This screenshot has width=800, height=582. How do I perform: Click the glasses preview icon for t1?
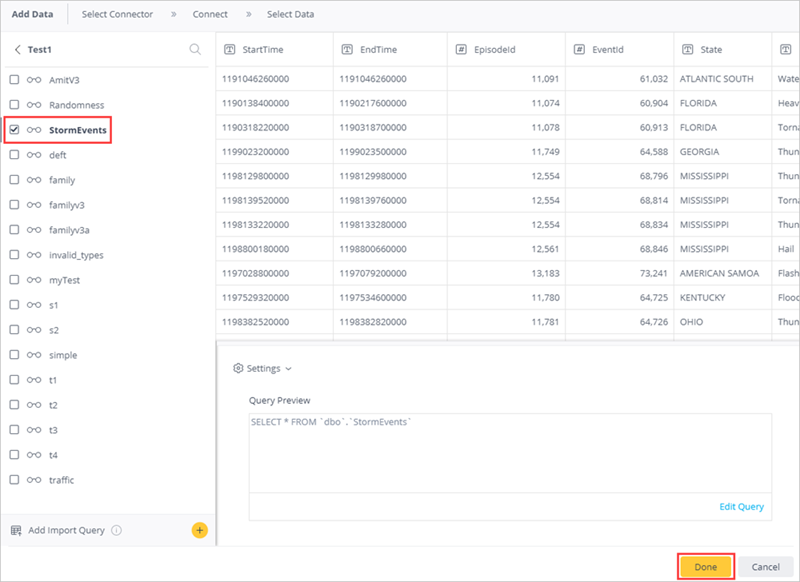[x=34, y=380]
